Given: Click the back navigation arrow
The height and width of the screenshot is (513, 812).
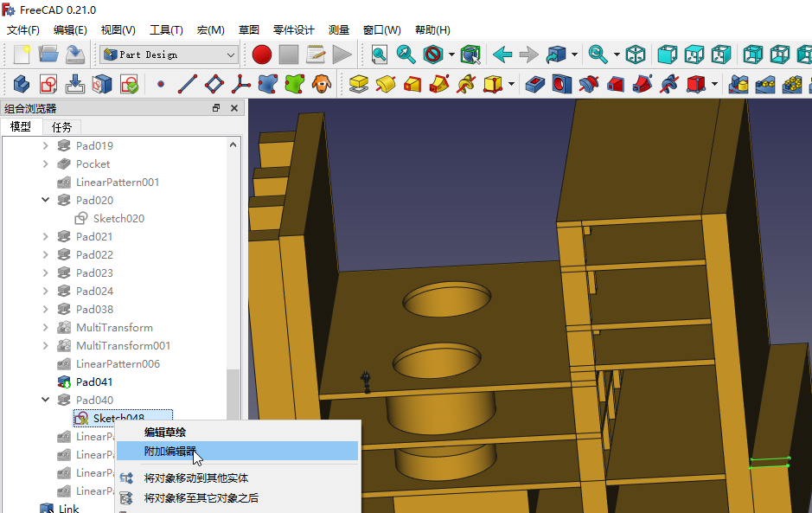Looking at the screenshot, I should [502, 55].
